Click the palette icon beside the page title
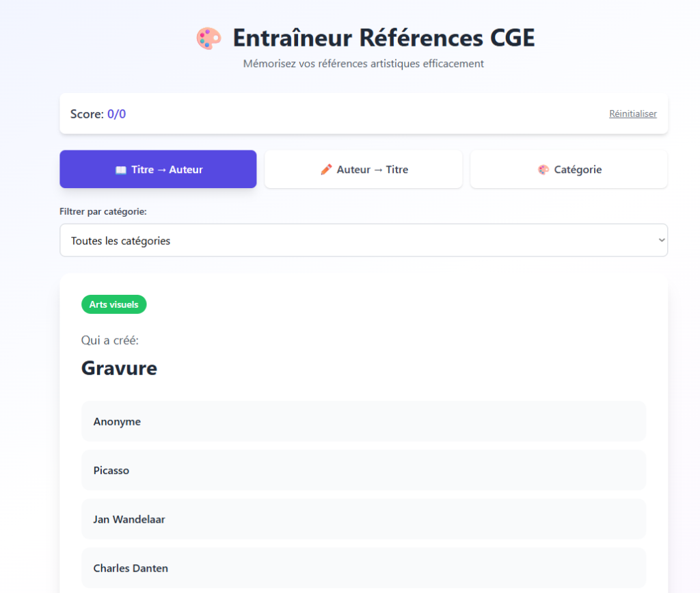Screen dimensions: 700x593 [x=208, y=38]
